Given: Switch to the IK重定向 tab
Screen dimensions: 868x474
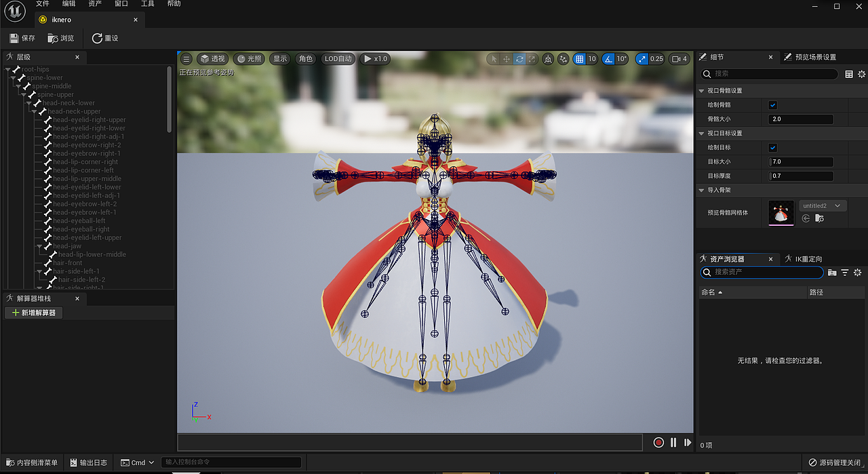Looking at the screenshot, I should point(804,259).
